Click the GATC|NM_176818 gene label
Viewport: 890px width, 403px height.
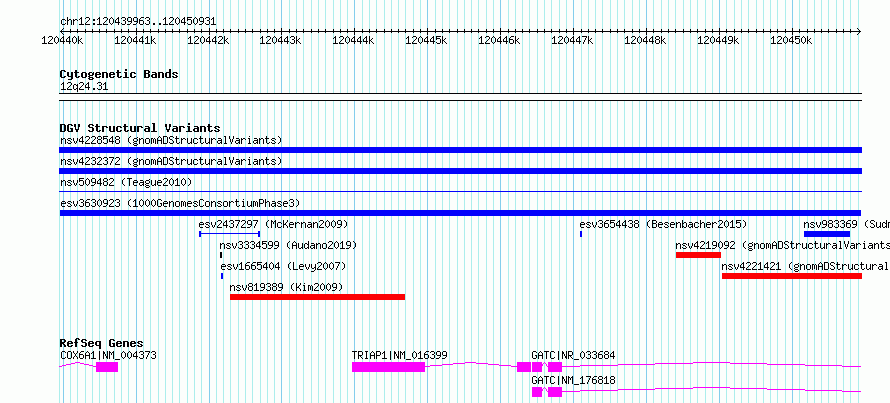point(573,380)
